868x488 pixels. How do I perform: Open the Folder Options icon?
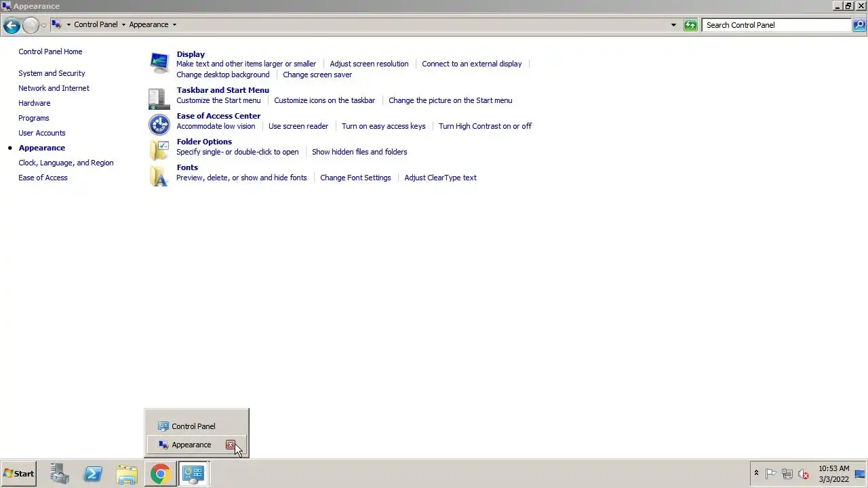159,150
